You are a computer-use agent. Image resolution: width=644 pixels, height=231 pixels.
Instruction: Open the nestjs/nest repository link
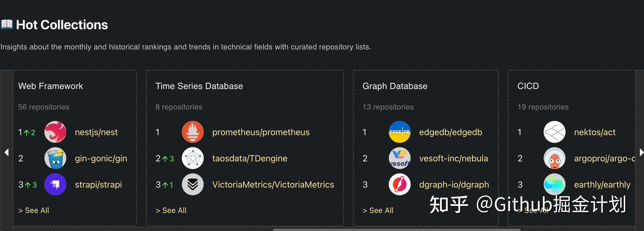96,132
